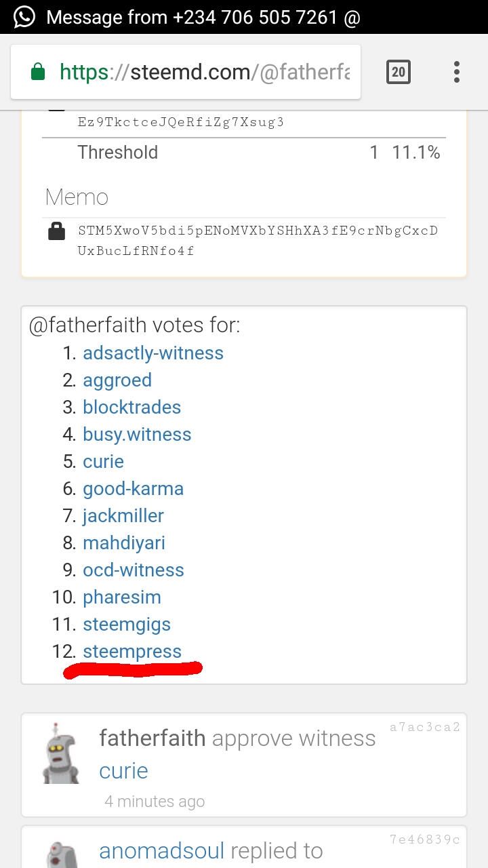Tap the Memo key lock icon
The width and height of the screenshot is (488, 868).
[57, 232]
